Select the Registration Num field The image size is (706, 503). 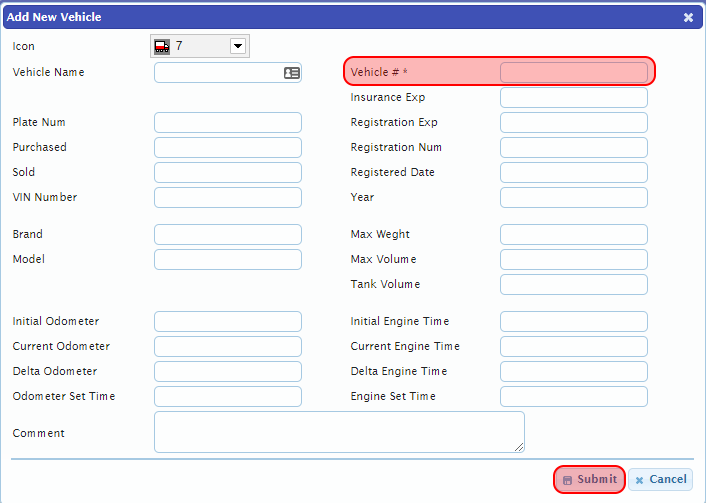coord(574,147)
